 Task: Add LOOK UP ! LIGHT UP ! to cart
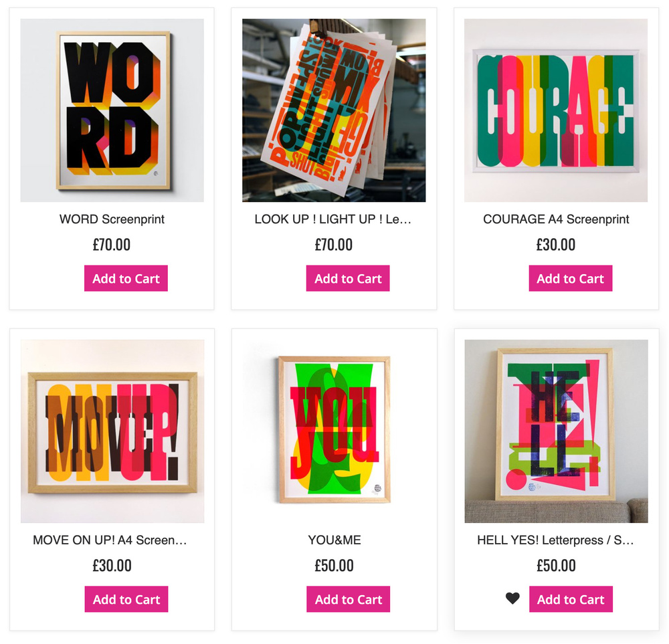(x=348, y=278)
